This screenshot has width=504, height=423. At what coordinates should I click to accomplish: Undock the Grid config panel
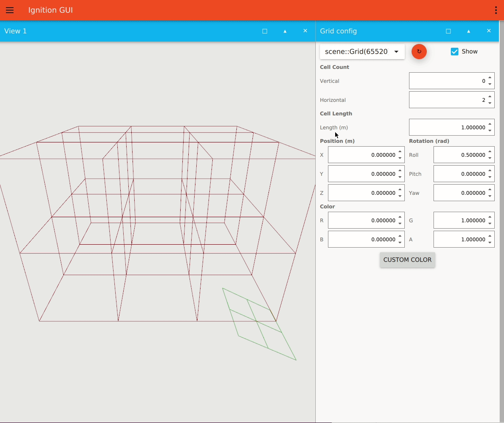tap(448, 31)
